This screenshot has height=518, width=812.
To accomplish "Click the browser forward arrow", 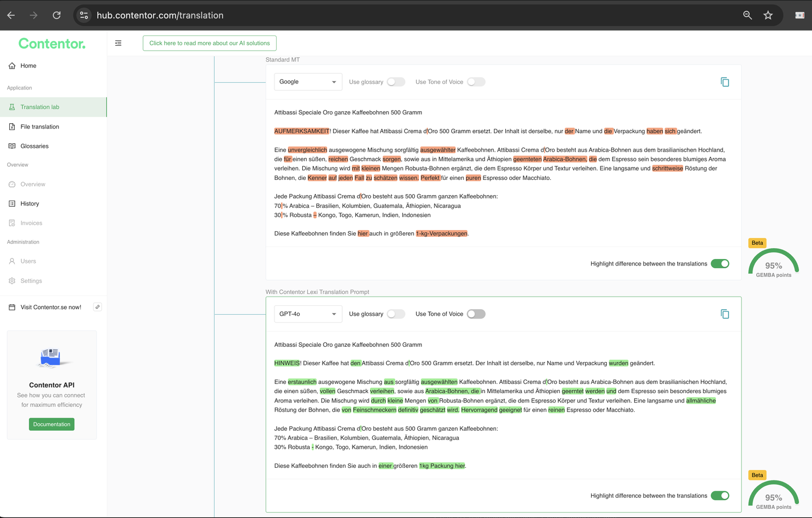I will [34, 15].
